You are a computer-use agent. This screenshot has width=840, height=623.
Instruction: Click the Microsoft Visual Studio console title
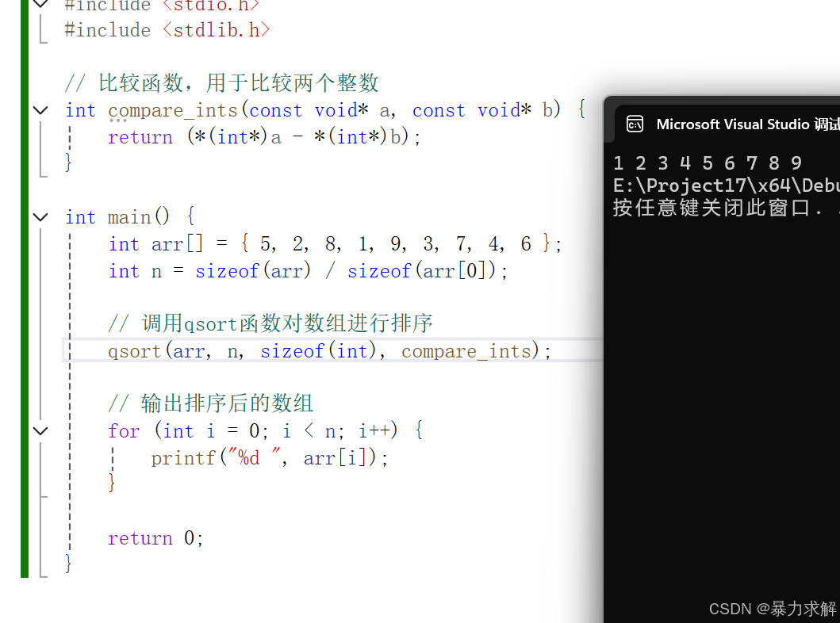(747, 124)
